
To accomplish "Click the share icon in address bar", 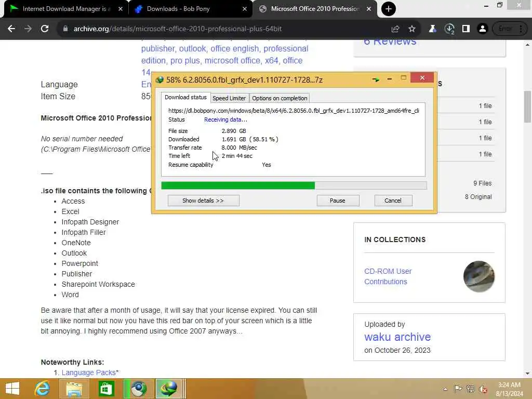I will (395, 29).
